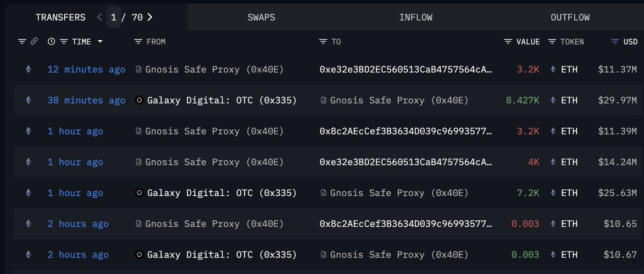Switch to the SWAPS tab
This screenshot has height=274, width=644.
pyautogui.click(x=261, y=17)
